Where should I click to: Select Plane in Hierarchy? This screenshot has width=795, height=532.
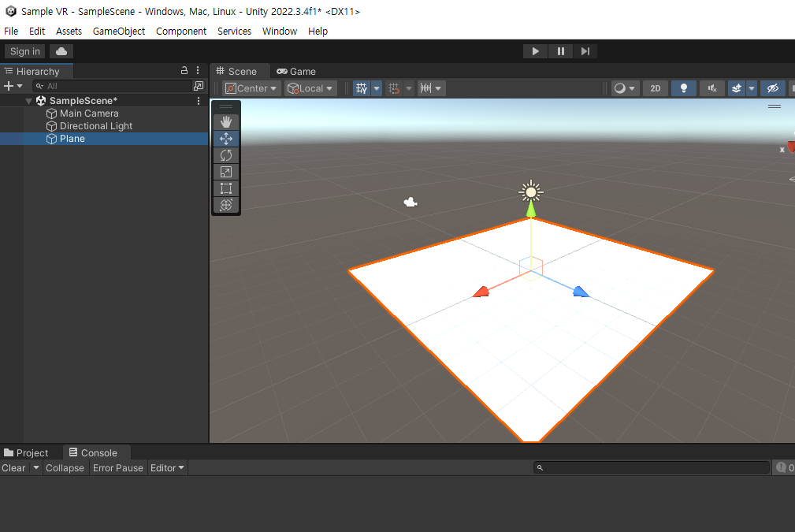click(104, 139)
